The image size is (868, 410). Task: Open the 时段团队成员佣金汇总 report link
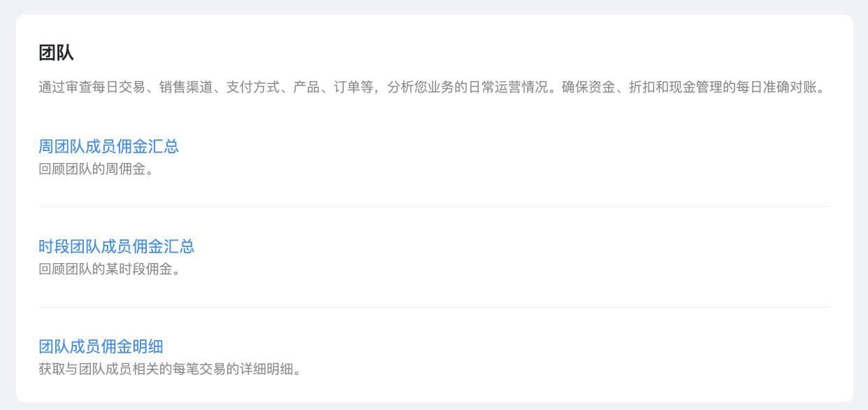[117, 246]
